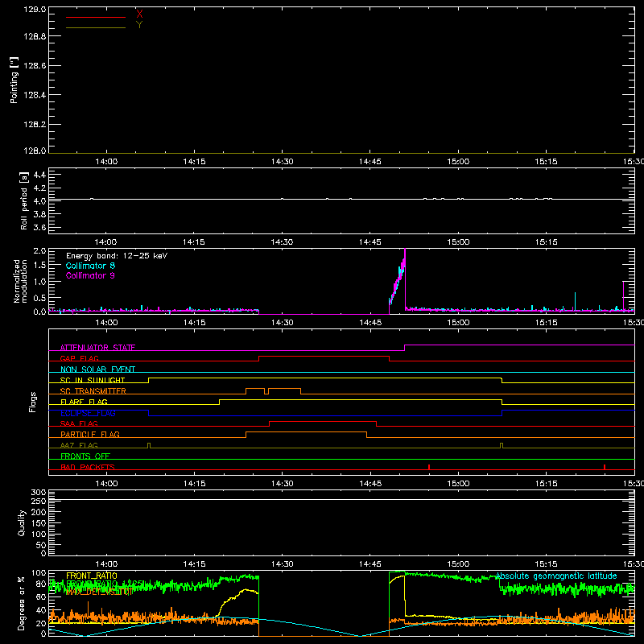The image size is (644, 644).
Task: Click the BAD_PACKETS spike near 15:25
Action: click(605, 467)
